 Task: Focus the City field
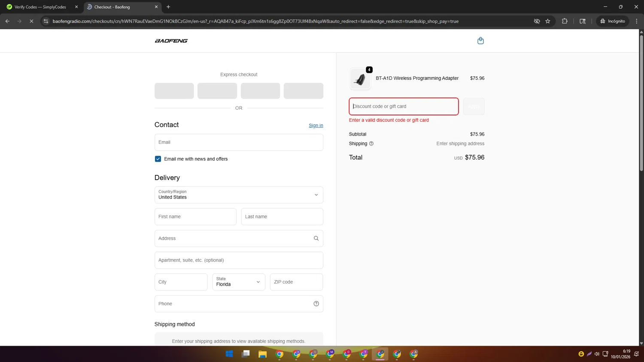click(x=181, y=282)
